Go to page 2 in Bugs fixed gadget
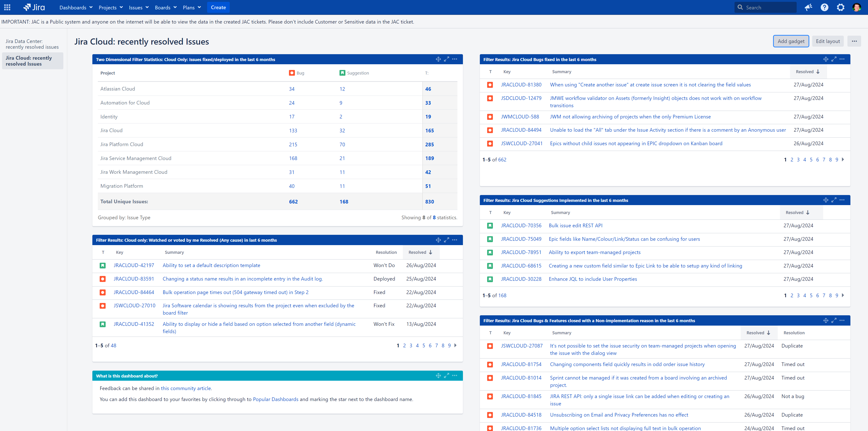The image size is (868, 431). pyautogui.click(x=792, y=160)
